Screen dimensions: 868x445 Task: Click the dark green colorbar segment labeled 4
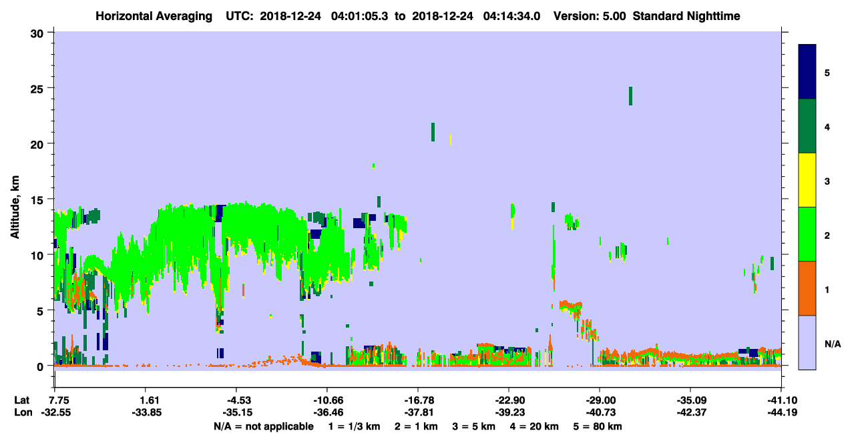(x=807, y=126)
